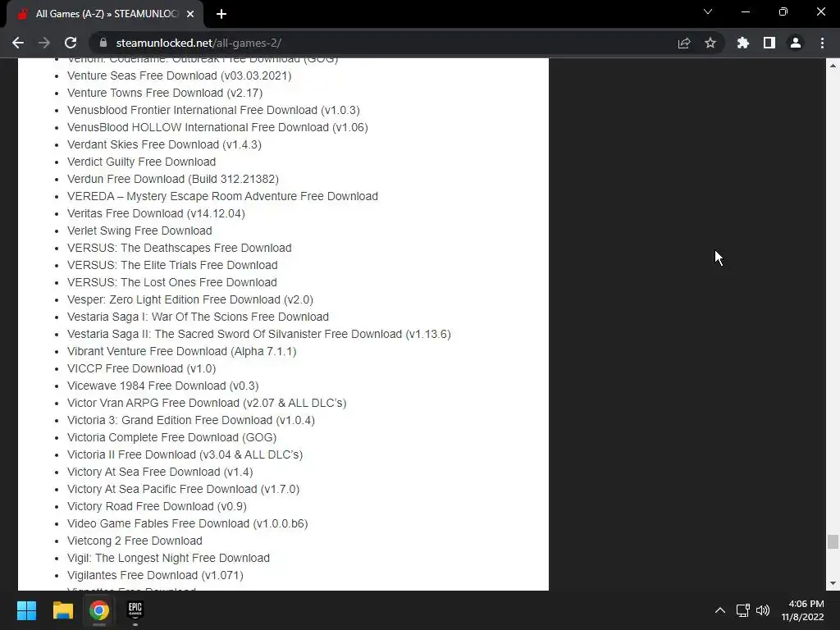Open Vicewave 1984 Free Download link
840x630 pixels.
point(163,386)
